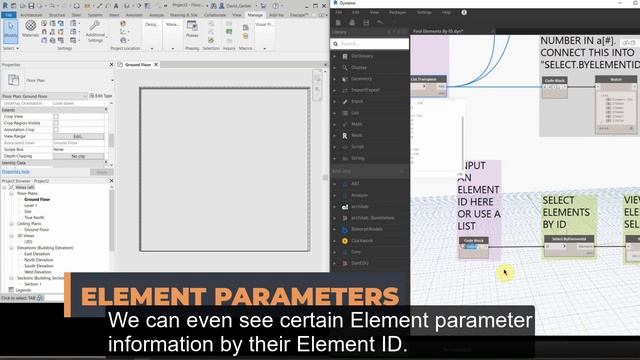The height and width of the screenshot is (360, 640).
Task: Open Floor Plan: Ground Floor instance dropdown
Action: (x=85, y=96)
